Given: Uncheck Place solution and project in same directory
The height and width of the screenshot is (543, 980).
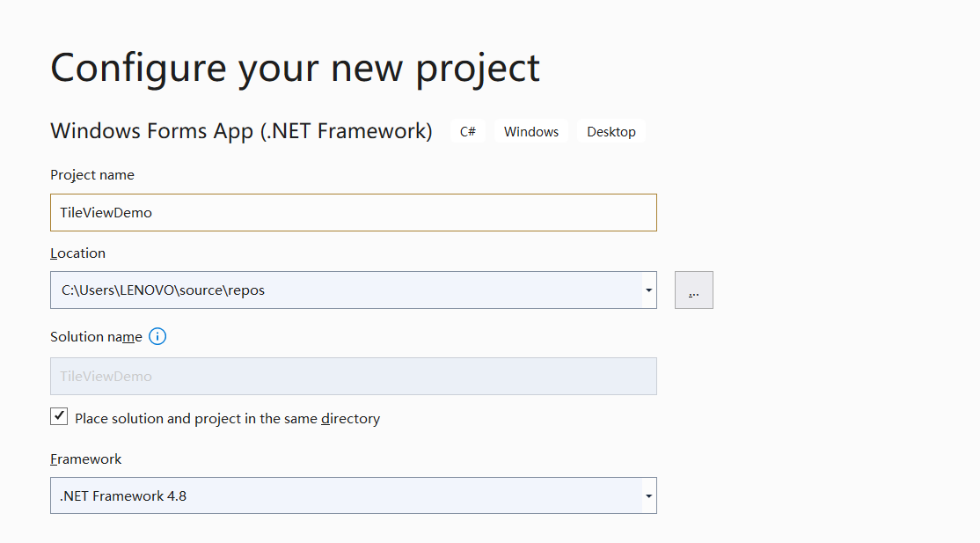Looking at the screenshot, I should pos(59,416).
